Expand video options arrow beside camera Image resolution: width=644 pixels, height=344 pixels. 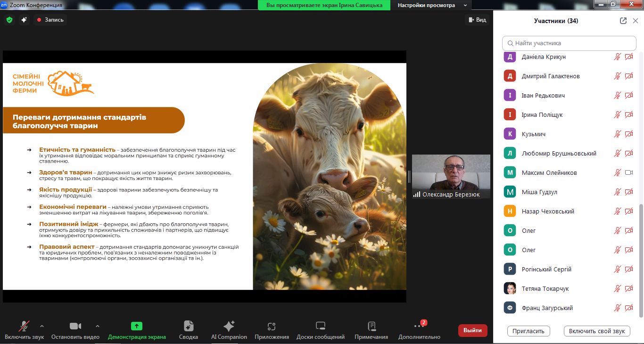[x=98, y=326]
